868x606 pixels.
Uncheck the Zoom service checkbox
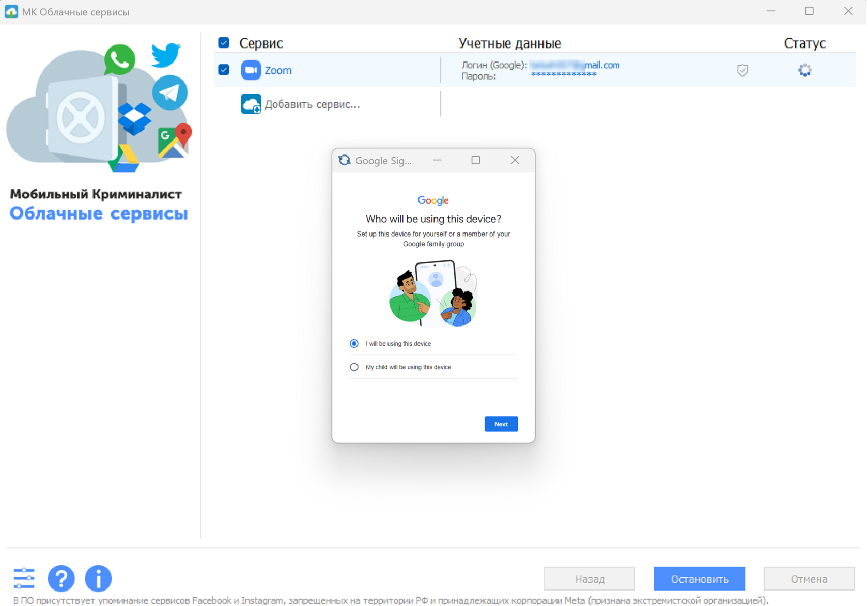tap(224, 70)
